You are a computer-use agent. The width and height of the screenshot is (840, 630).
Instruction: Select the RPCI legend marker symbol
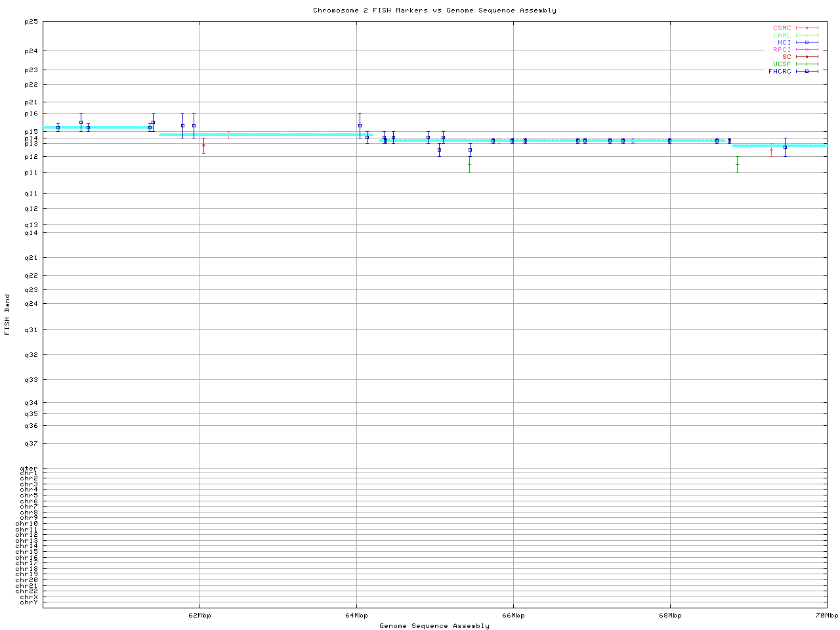(x=807, y=50)
